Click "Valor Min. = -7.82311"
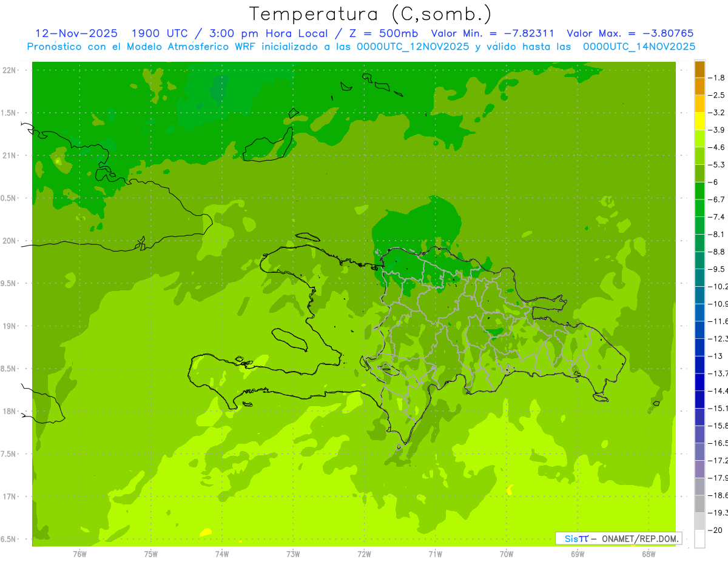This screenshot has height=562, width=728. [493, 33]
